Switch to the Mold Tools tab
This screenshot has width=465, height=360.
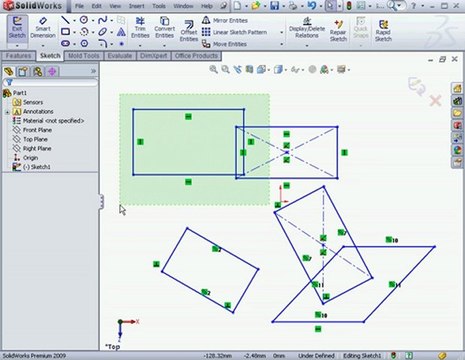84,56
